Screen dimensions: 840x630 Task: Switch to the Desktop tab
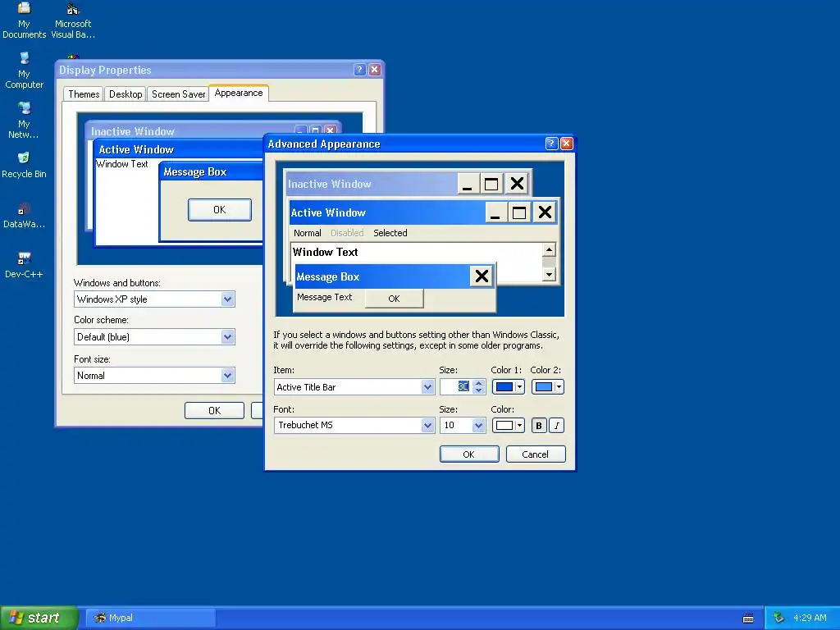[126, 94]
